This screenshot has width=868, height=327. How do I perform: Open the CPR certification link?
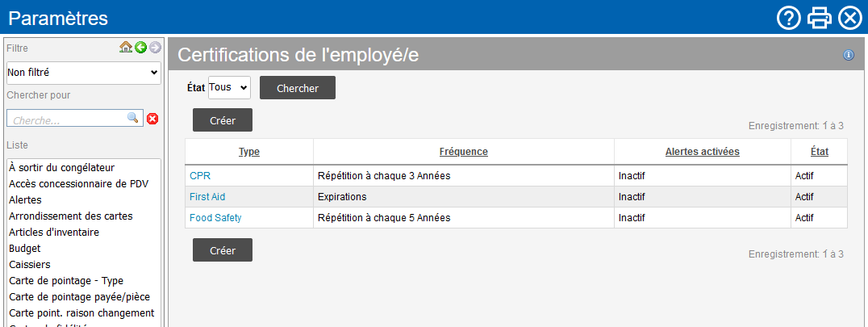[x=200, y=175]
